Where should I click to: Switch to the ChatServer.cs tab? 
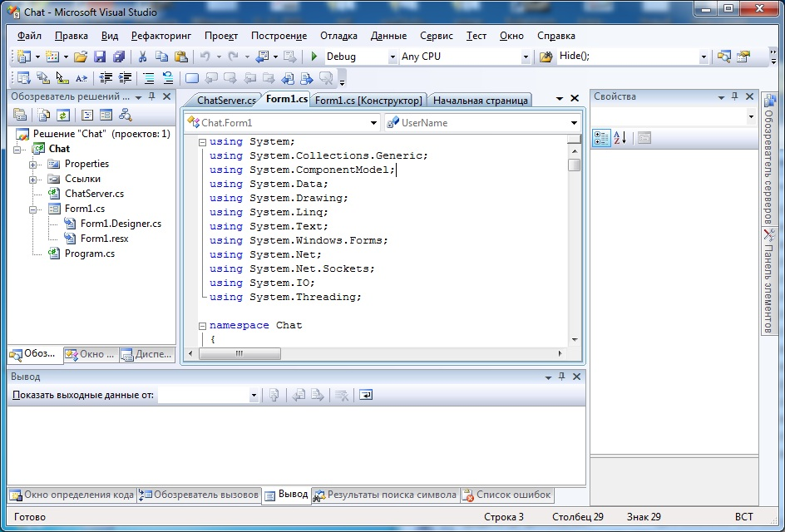point(226,100)
